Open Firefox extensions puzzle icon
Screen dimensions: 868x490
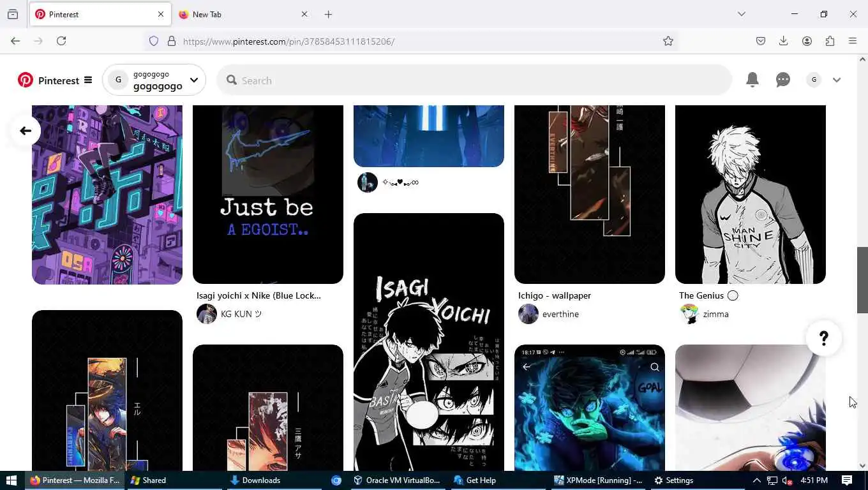pos(830,41)
